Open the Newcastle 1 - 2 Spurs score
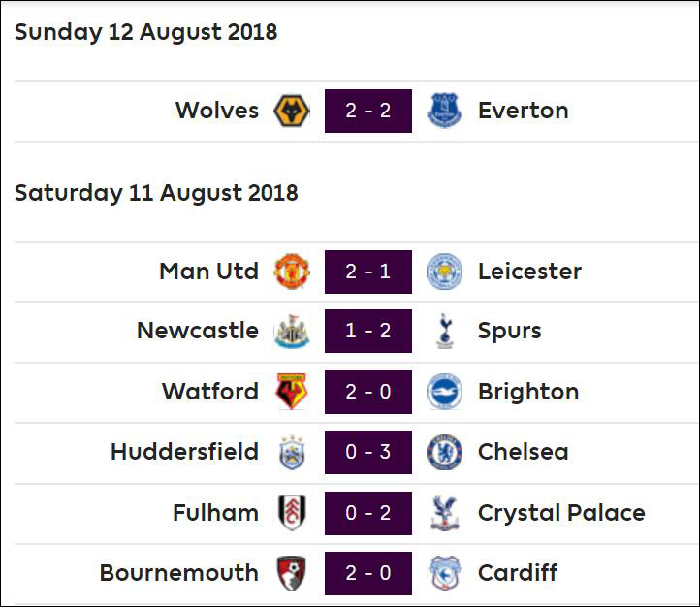The height and width of the screenshot is (607, 700). coord(368,332)
